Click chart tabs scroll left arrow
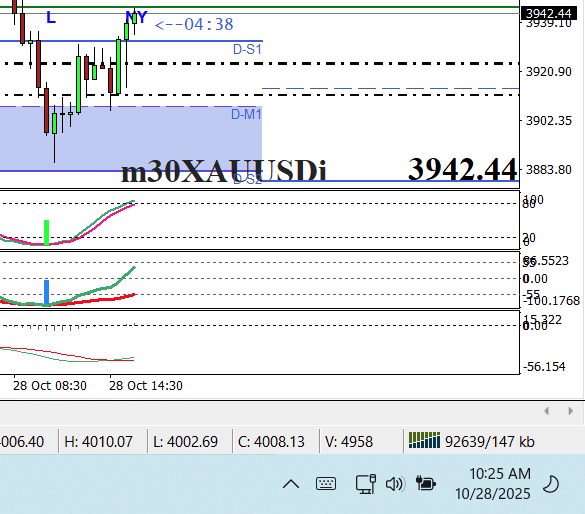The width and height of the screenshot is (585, 514). coord(547,411)
